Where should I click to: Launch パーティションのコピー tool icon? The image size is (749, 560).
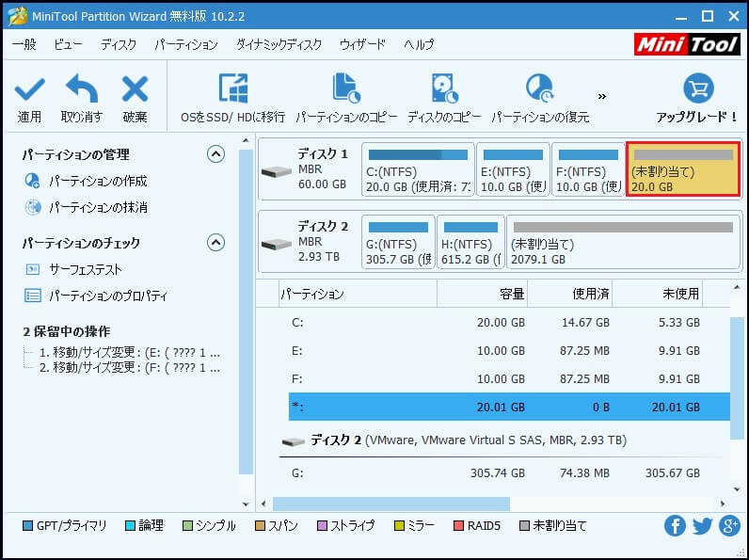[346, 88]
